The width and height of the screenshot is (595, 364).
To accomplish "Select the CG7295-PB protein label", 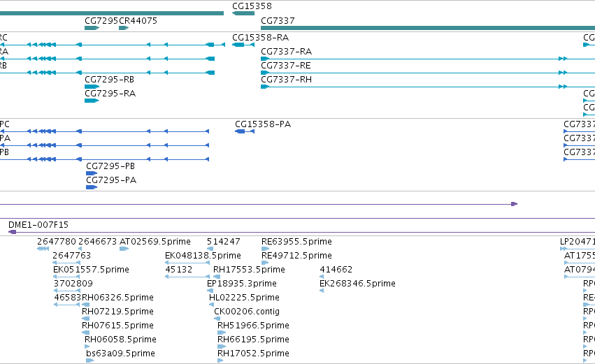I will point(110,166).
